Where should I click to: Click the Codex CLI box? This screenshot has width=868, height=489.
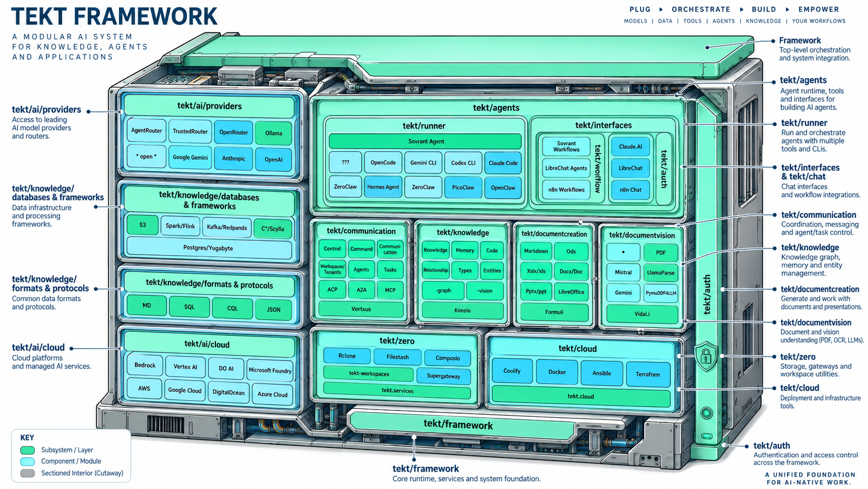pyautogui.click(x=463, y=163)
